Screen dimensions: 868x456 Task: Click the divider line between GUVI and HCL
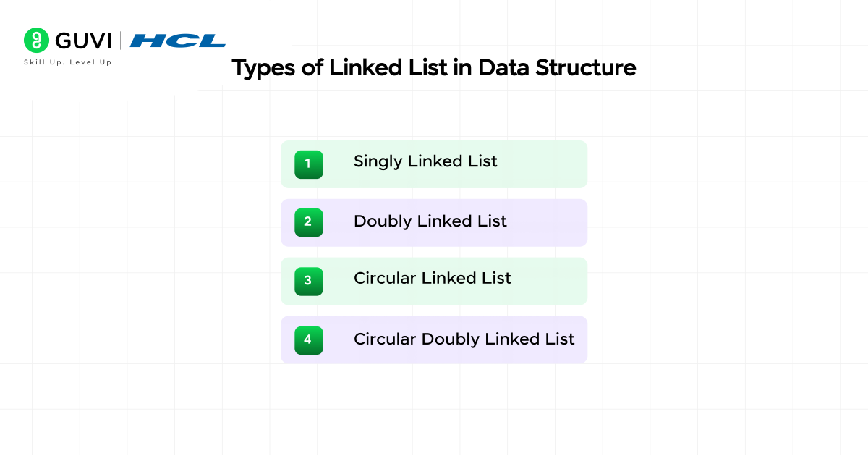(120, 41)
